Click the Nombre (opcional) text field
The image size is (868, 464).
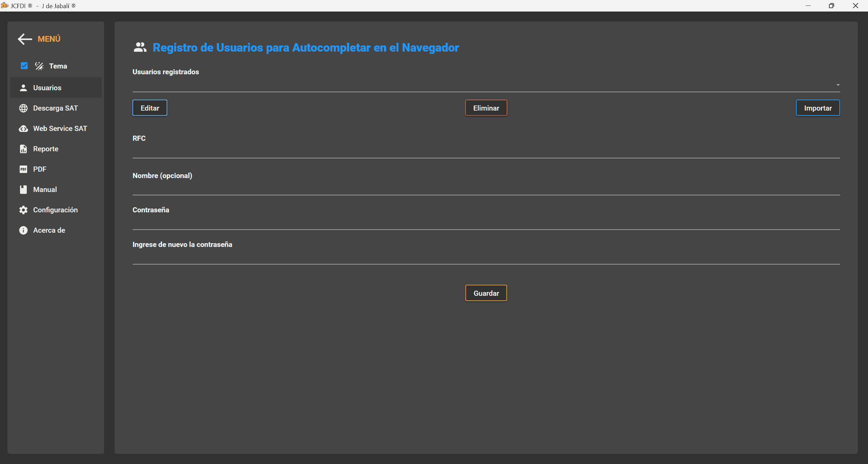486,188
